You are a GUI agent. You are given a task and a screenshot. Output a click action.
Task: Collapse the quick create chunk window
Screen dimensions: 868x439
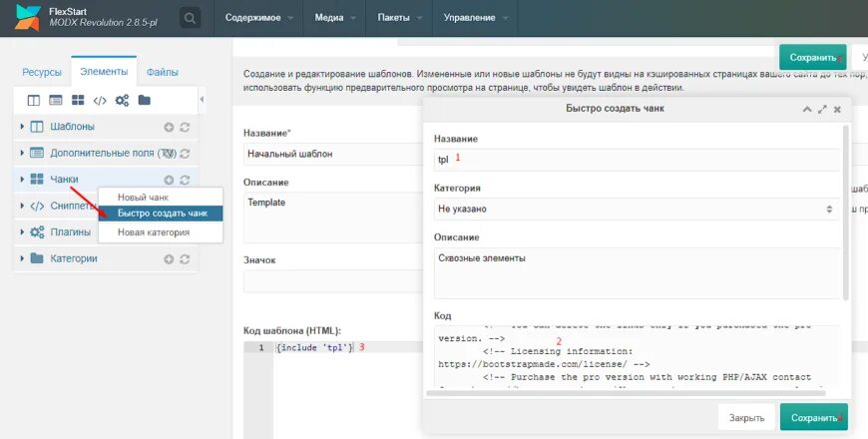[807, 109]
